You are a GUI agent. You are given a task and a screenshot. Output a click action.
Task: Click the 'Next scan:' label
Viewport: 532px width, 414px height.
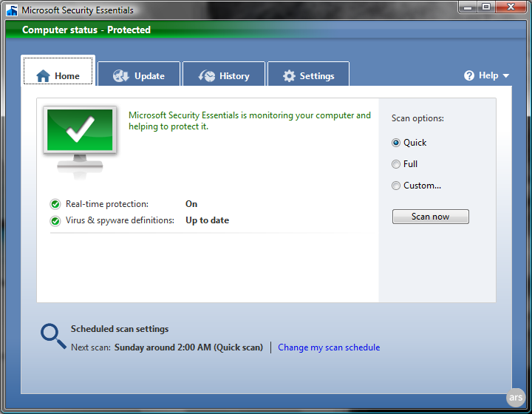point(91,347)
